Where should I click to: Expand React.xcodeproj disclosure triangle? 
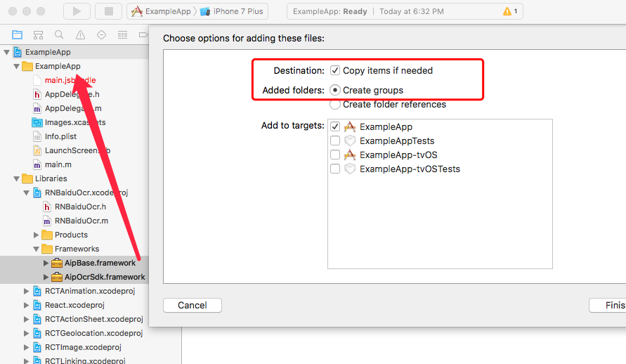tap(27, 306)
